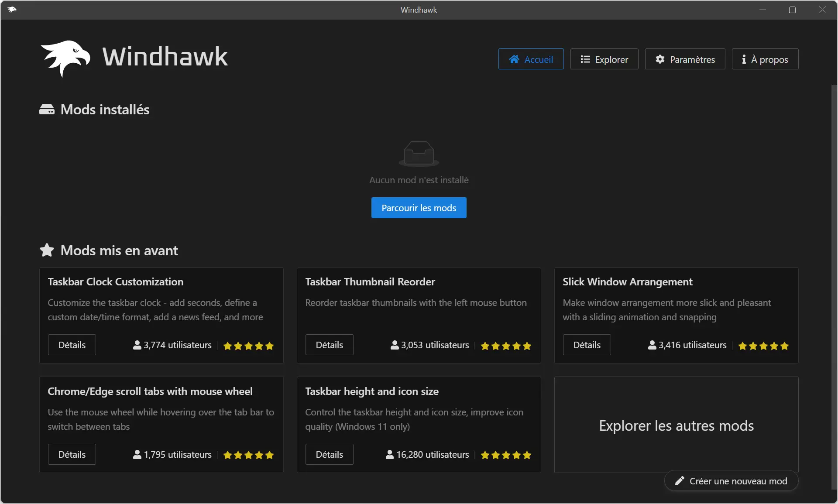The height and width of the screenshot is (504, 838).
Task: Click the Windhawk hawk logo
Action: [65, 58]
